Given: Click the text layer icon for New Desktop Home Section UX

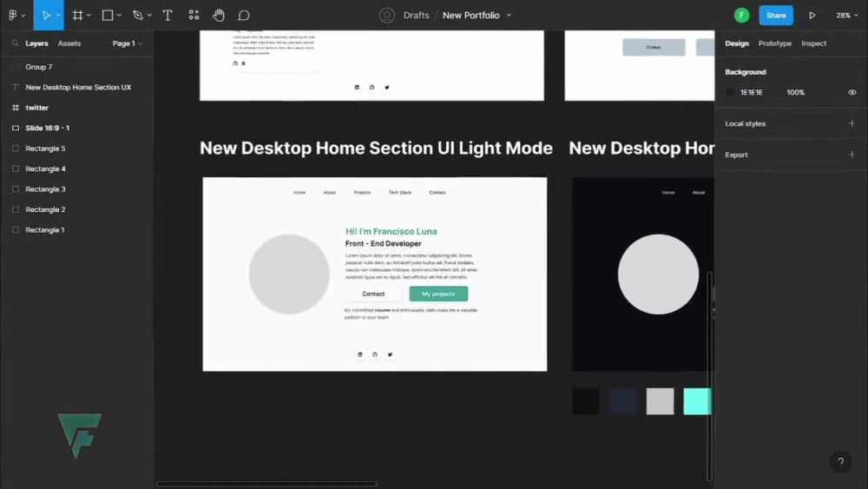Looking at the screenshot, I should click(x=16, y=88).
